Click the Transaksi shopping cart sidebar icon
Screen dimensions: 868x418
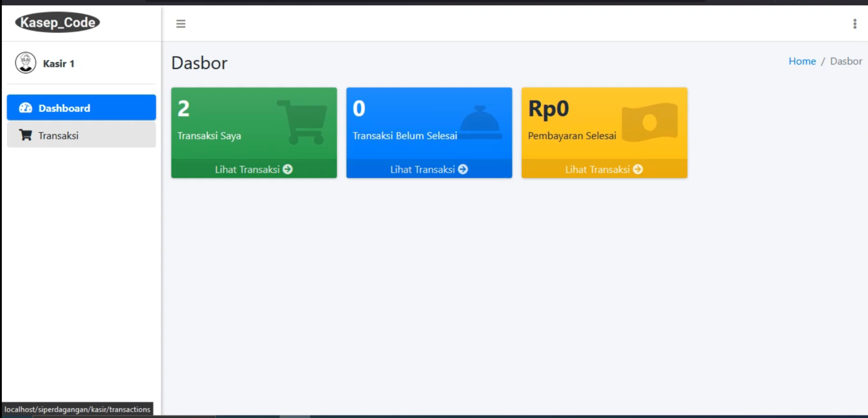[x=25, y=135]
